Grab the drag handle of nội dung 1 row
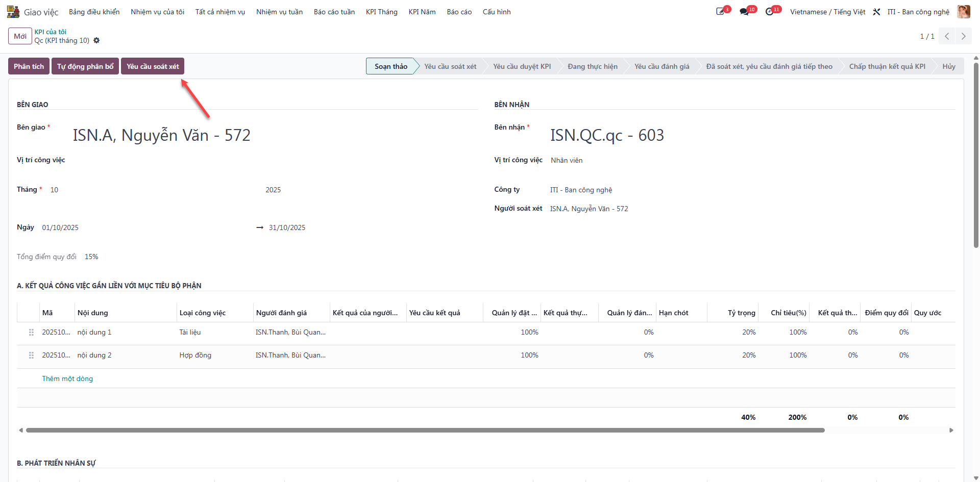The width and height of the screenshot is (980, 482). [x=31, y=332]
